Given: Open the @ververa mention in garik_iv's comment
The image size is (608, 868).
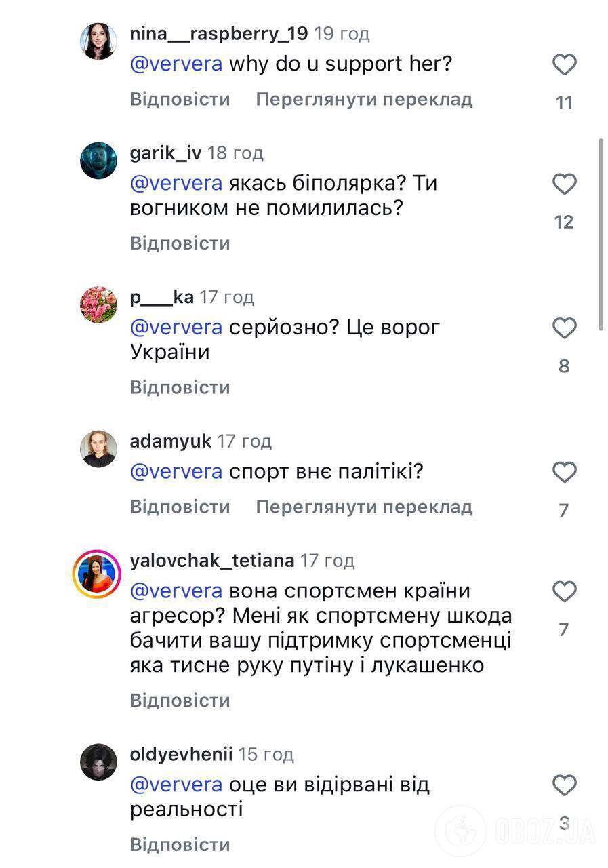Looking at the screenshot, I should (175, 182).
